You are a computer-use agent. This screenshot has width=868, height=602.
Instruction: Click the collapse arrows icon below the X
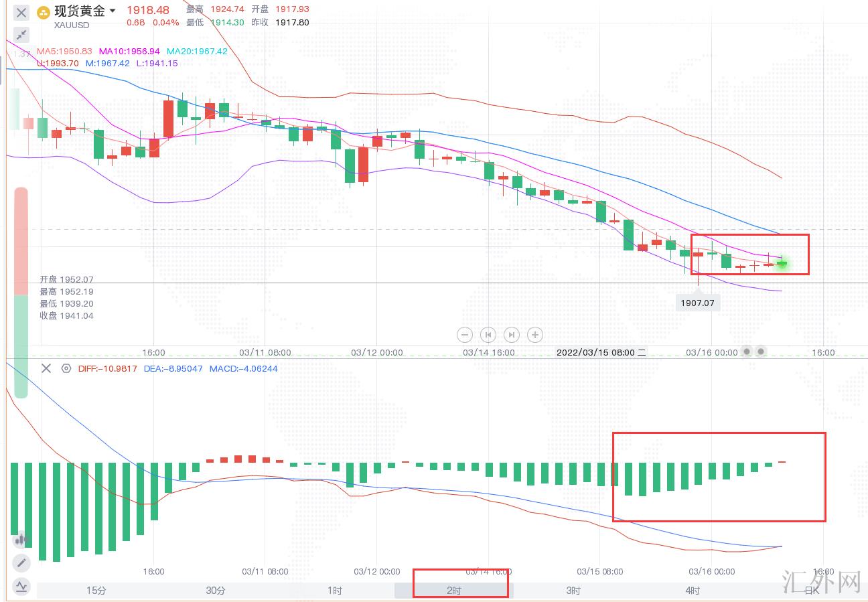21,35
